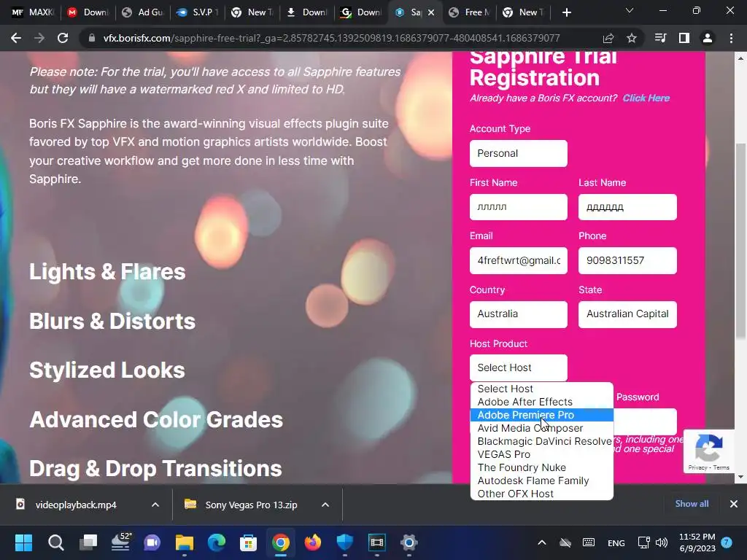This screenshot has width=747, height=560.
Task: Open the media control icon in Chrome toolbar
Action: pyautogui.click(x=660, y=38)
